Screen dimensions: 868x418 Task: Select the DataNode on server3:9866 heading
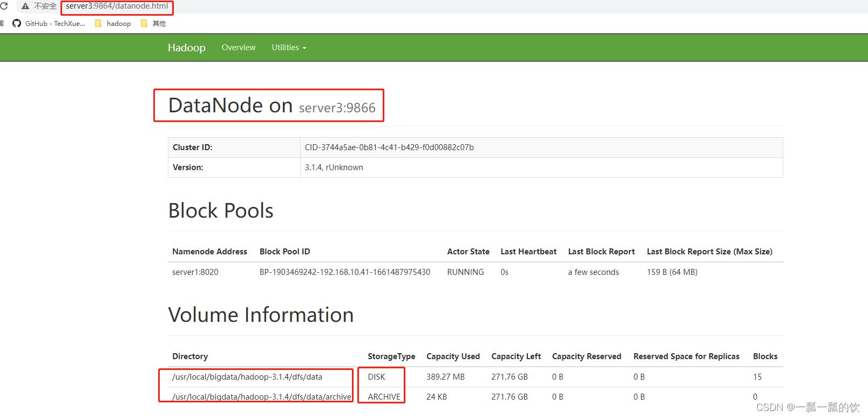[272, 105]
